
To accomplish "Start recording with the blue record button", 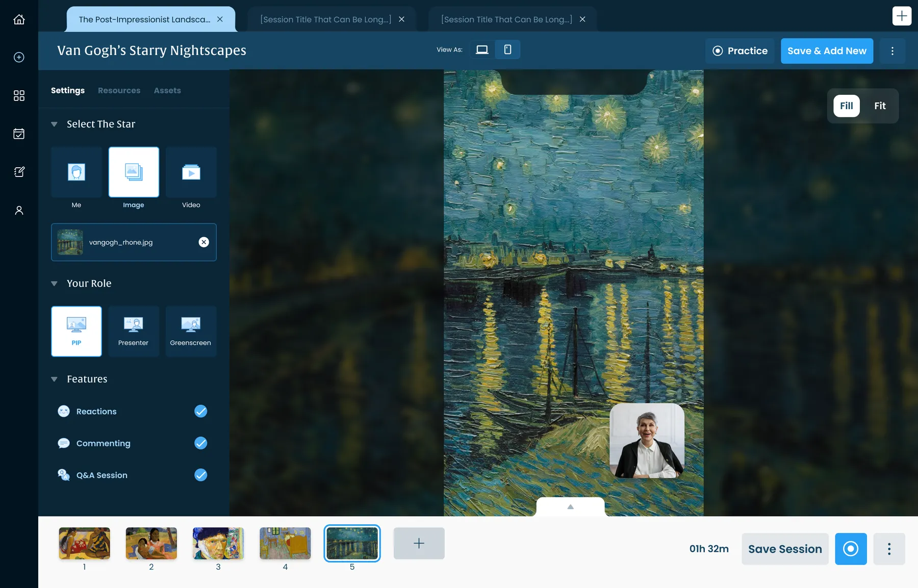I will [x=851, y=549].
